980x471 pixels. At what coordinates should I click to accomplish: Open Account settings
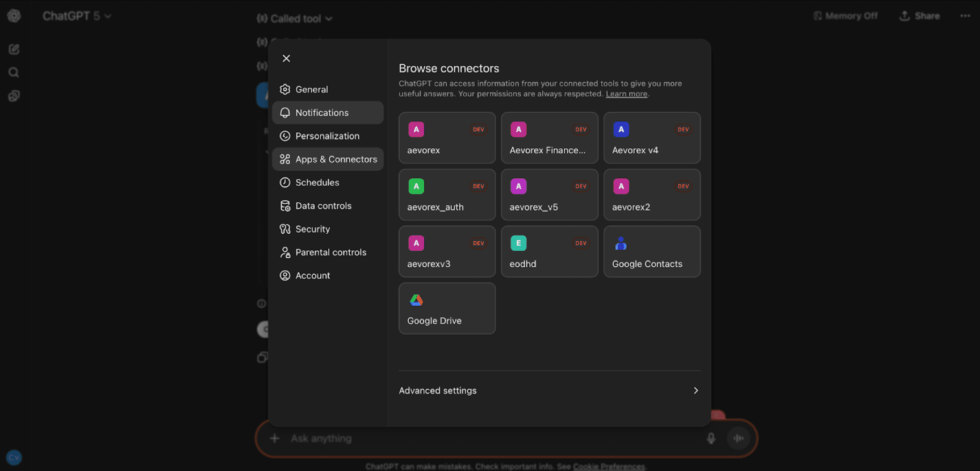pyautogui.click(x=328, y=276)
